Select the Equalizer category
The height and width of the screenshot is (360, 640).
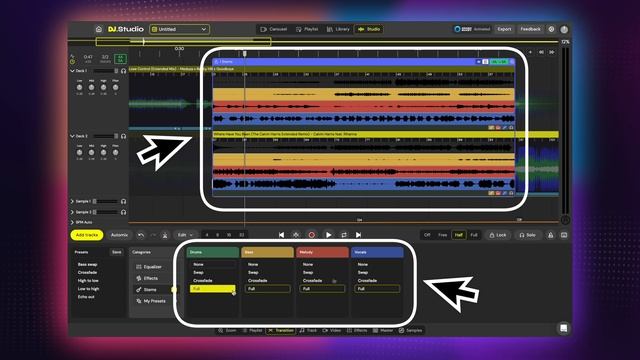point(149,267)
